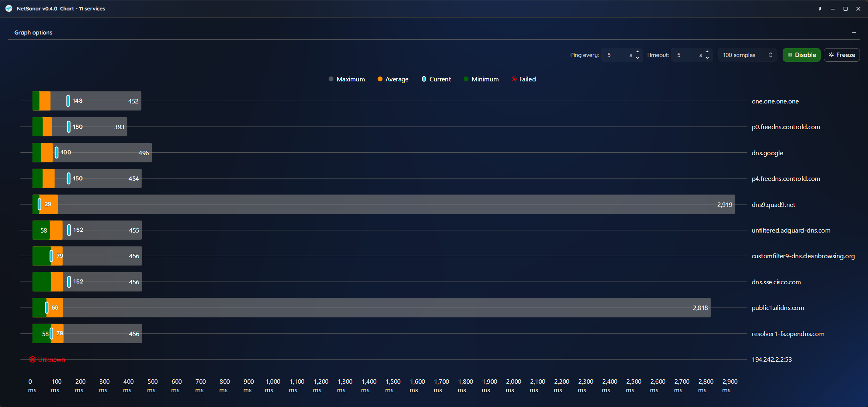Increase the Timeout value
This screenshot has width=868, height=407.
(707, 52)
